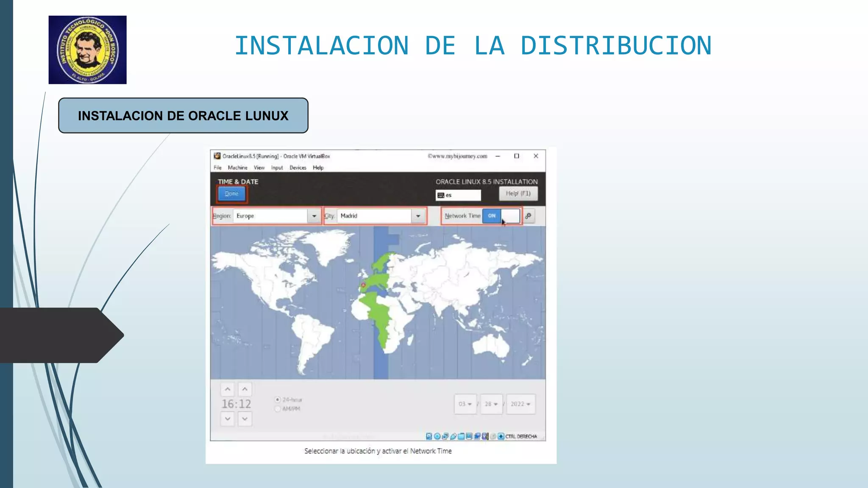The width and height of the screenshot is (868, 488).
Task: Click the VirtualBox app icon in title bar
Action: 217,156
